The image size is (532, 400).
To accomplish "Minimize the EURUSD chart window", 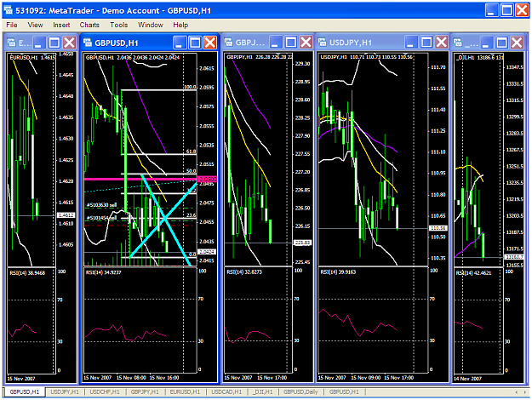I will (x=39, y=43).
